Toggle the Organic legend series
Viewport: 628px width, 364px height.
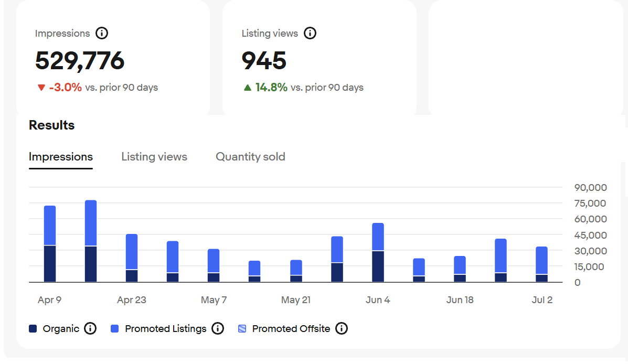(61, 329)
